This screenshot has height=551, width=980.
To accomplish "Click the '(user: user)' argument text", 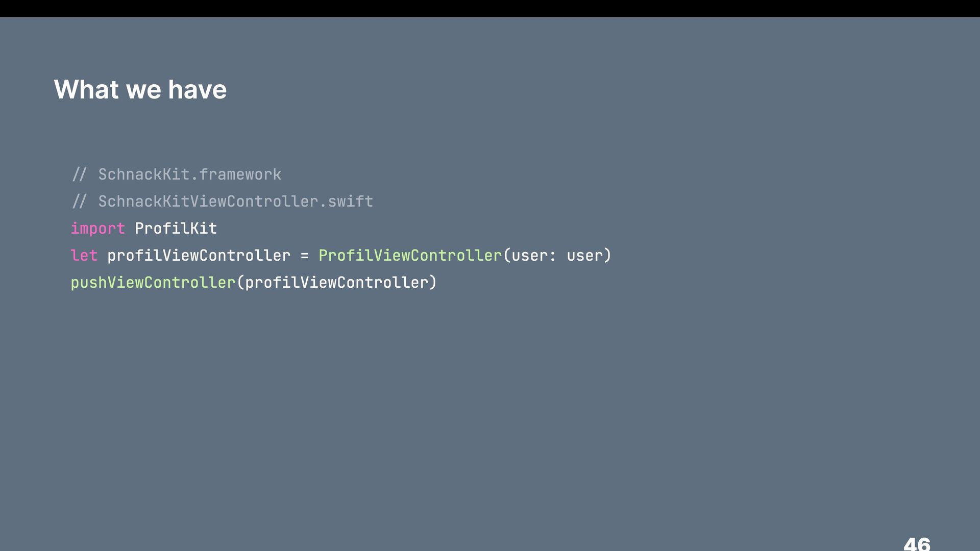I will [557, 256].
